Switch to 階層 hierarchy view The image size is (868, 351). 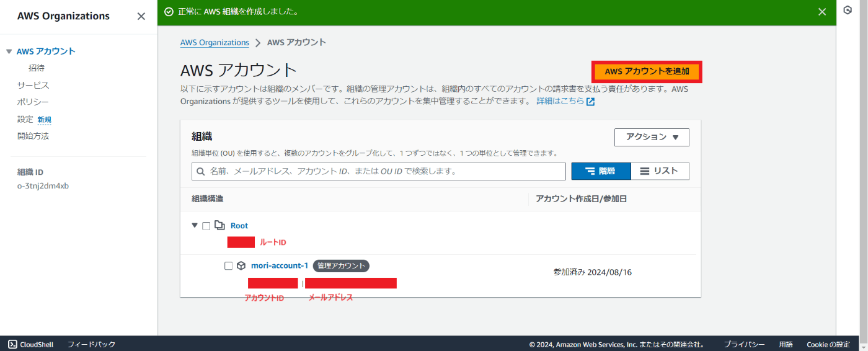tap(601, 171)
